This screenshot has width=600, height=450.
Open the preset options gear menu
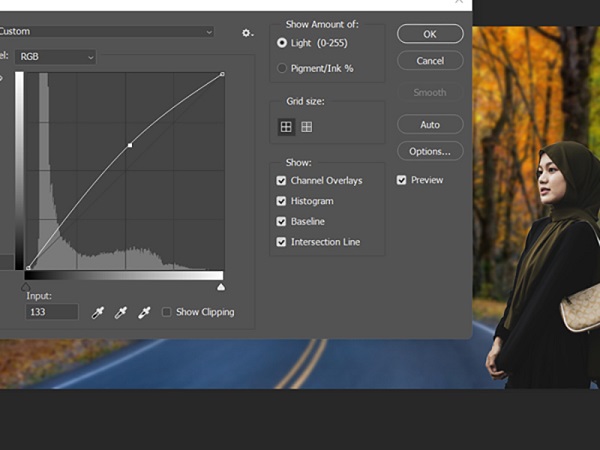click(x=247, y=33)
